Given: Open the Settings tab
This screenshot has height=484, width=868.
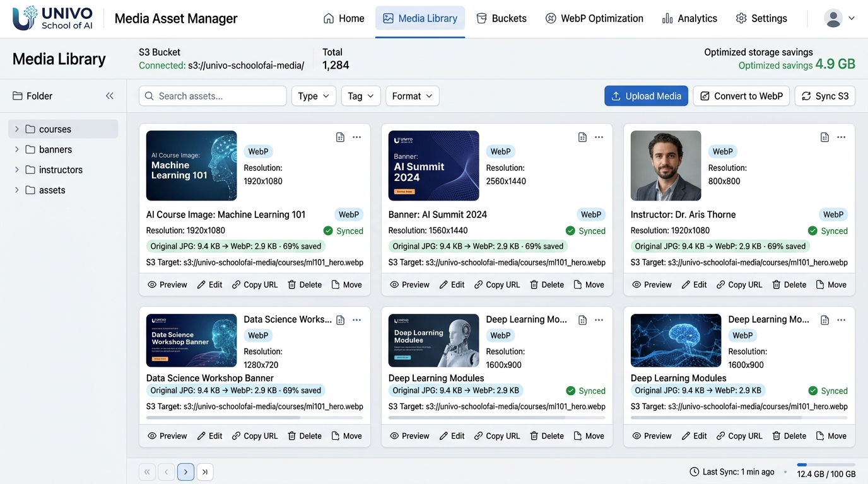Looking at the screenshot, I should tap(761, 18).
